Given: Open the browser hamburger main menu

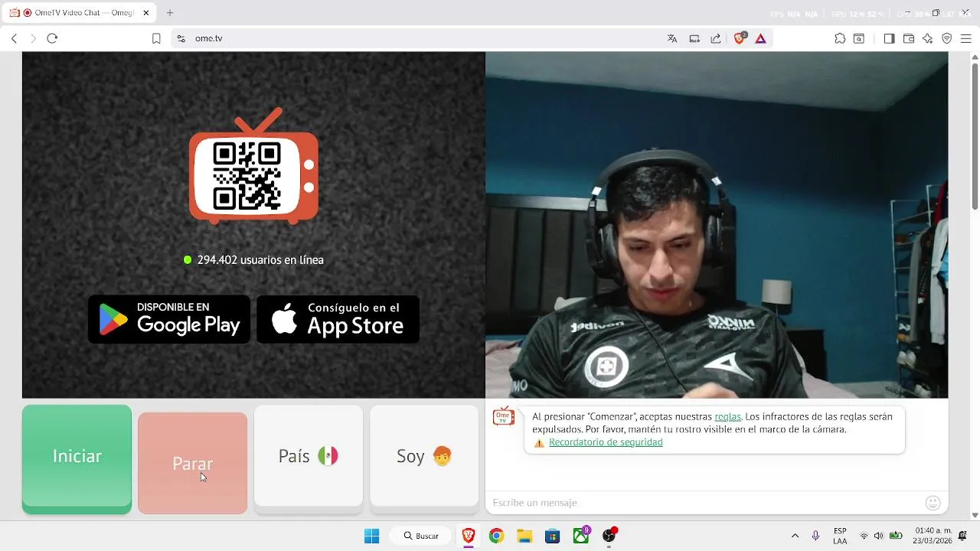Looking at the screenshot, I should (x=965, y=38).
